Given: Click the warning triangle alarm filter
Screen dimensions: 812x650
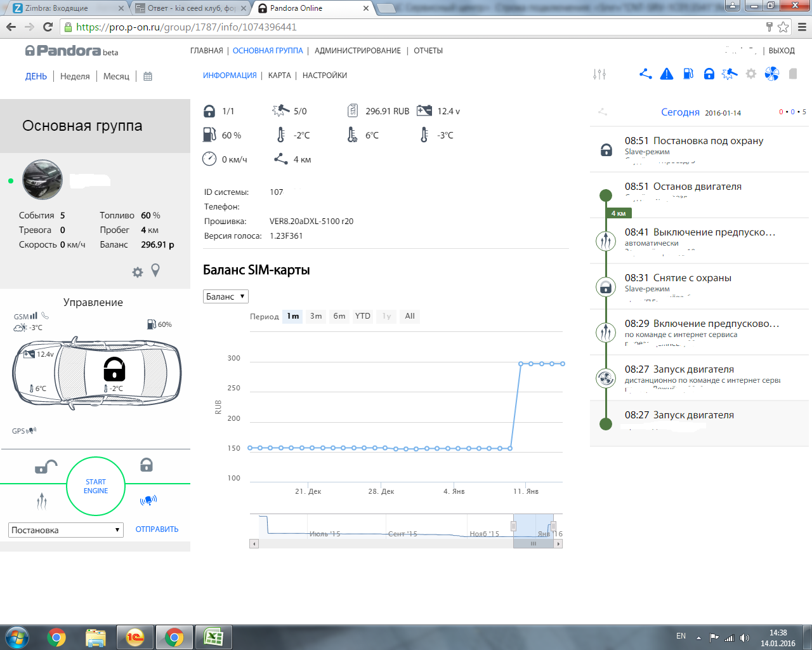Looking at the screenshot, I should click(667, 74).
